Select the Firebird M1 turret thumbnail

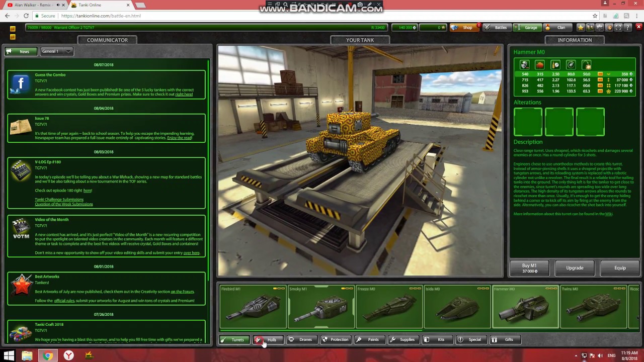253,307
